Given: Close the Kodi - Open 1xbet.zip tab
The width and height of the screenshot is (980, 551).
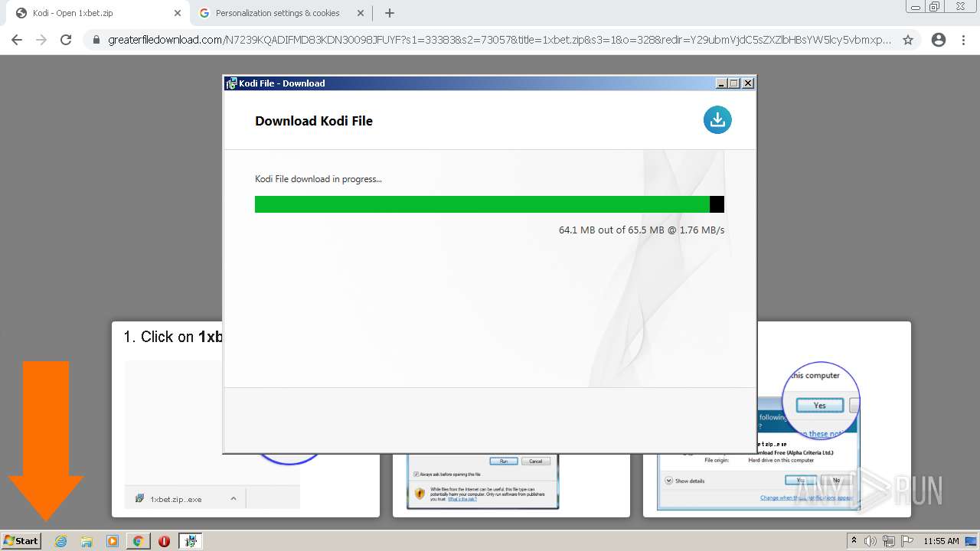Looking at the screenshot, I should point(178,13).
